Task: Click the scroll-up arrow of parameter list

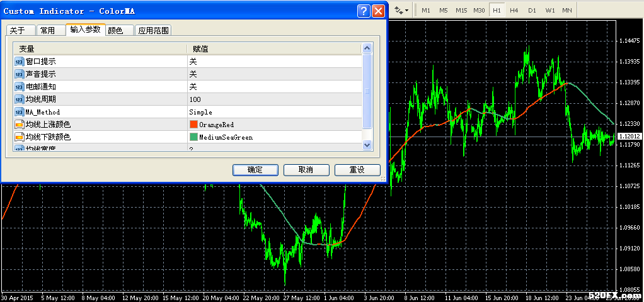Action: pos(367,48)
